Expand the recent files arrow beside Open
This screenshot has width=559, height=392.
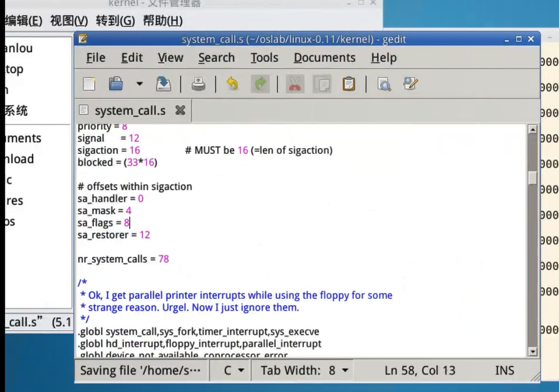click(139, 84)
